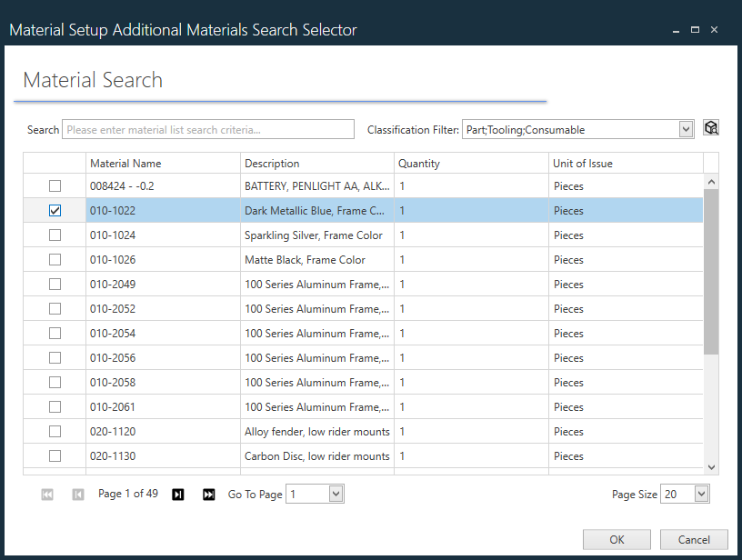
Task: Open the Classification Filter dropdown
Action: [687, 128]
